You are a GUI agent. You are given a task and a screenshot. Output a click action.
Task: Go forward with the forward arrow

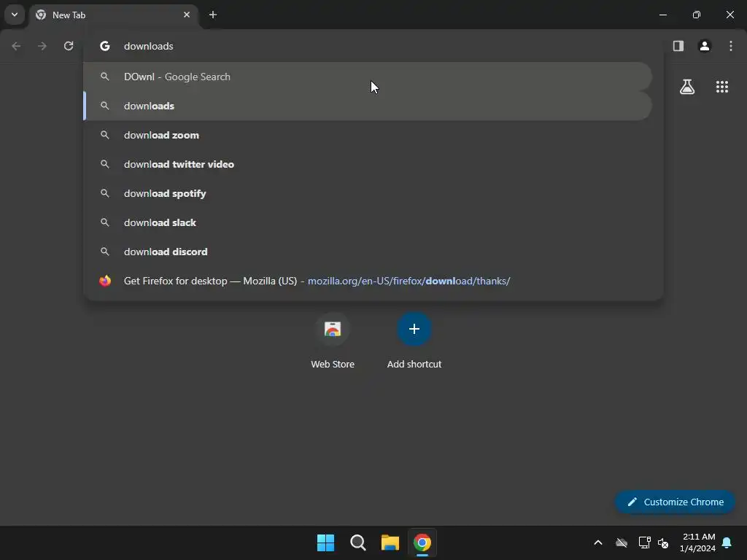coord(42,46)
